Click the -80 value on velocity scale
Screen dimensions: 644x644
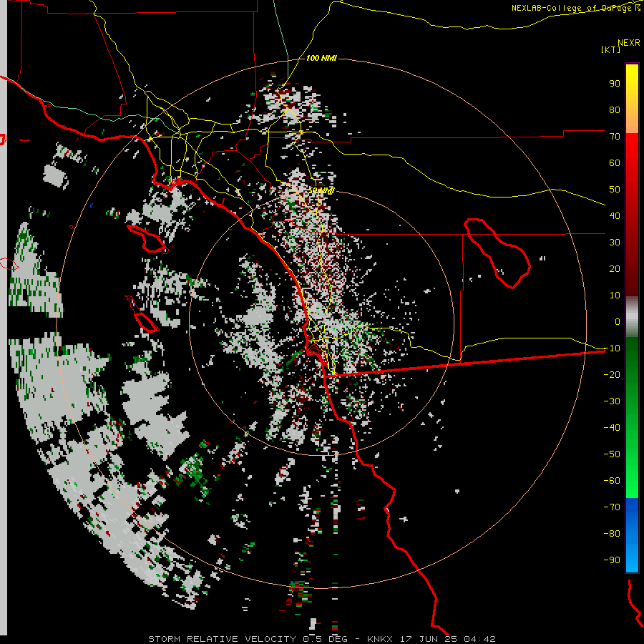pos(612,534)
